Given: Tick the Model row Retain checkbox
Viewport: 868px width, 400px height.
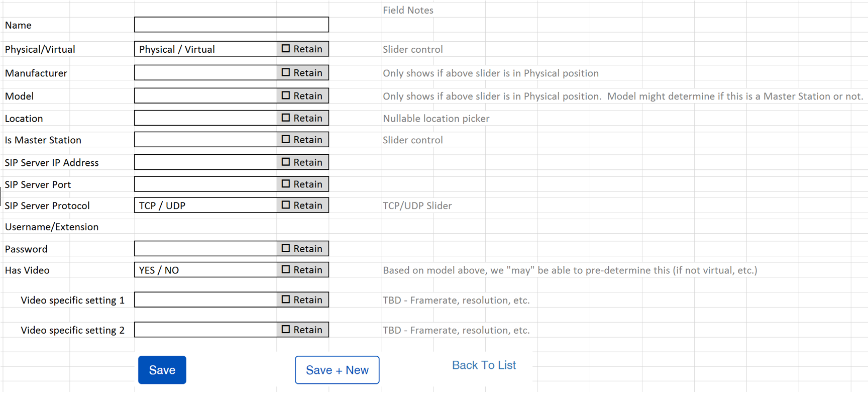Looking at the screenshot, I should tap(286, 95).
